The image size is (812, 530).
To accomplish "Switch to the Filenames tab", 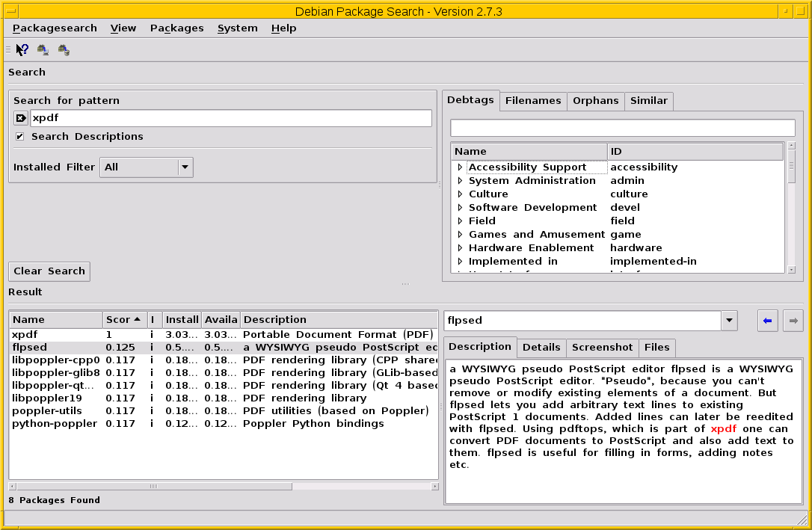I will [x=532, y=101].
